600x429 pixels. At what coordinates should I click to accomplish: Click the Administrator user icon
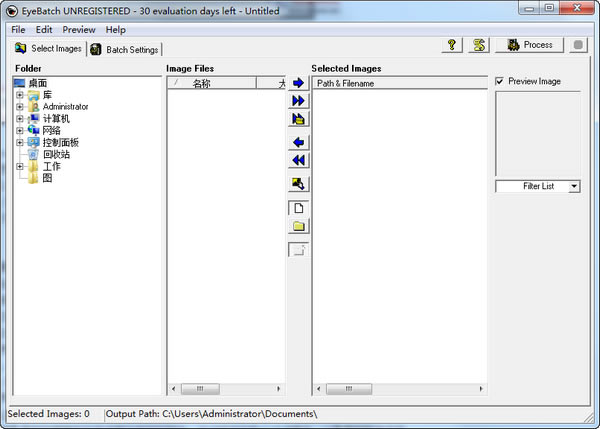pyautogui.click(x=33, y=107)
